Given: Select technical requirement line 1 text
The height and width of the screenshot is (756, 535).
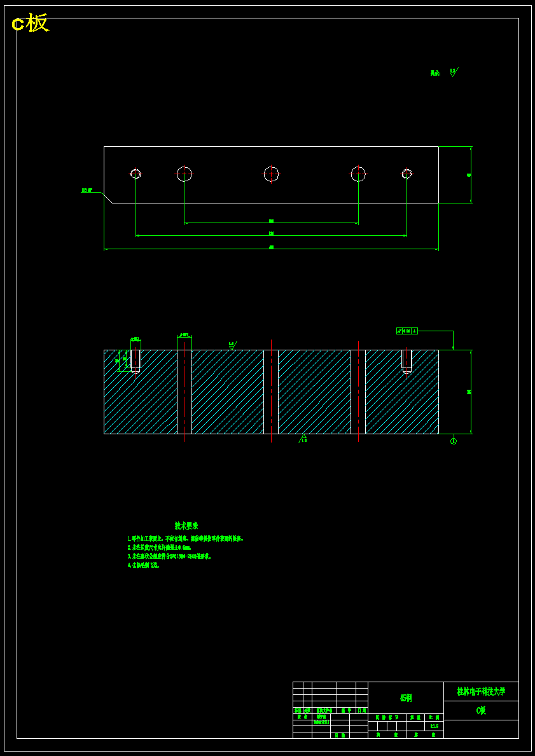Looking at the screenshot, I should coord(185,539).
